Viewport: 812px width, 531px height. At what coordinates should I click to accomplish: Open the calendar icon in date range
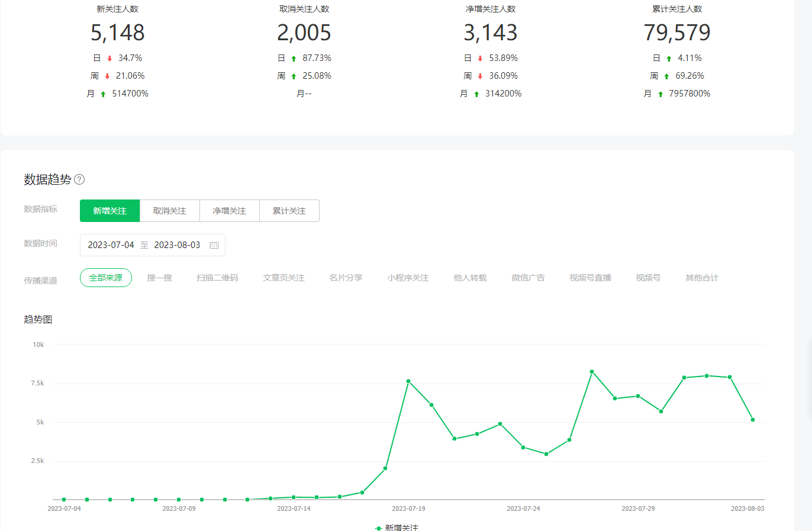pos(214,245)
